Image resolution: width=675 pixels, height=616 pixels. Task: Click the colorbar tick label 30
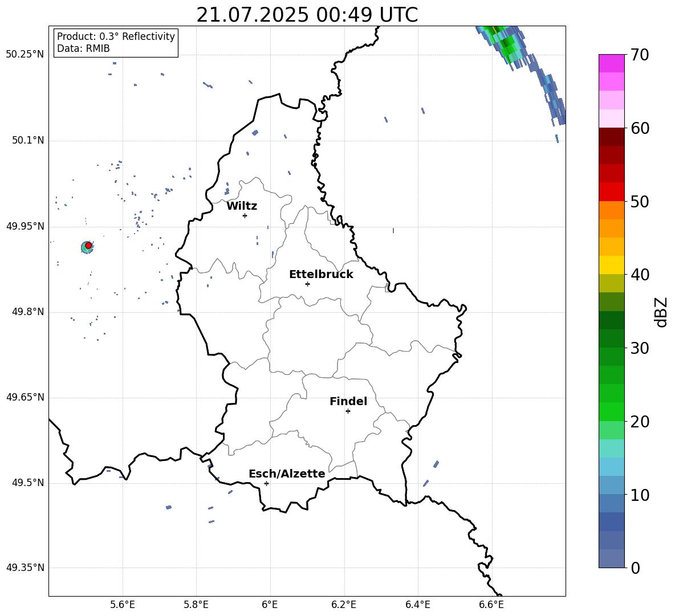pyautogui.click(x=640, y=348)
